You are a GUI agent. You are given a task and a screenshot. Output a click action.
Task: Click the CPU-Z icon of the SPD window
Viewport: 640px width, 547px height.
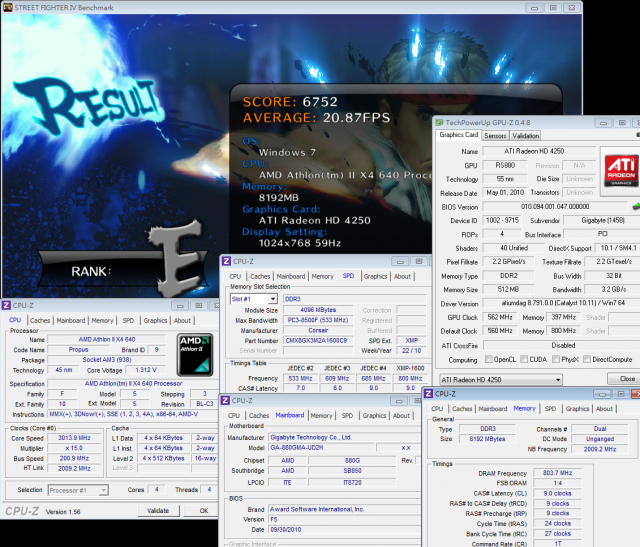[x=227, y=261]
